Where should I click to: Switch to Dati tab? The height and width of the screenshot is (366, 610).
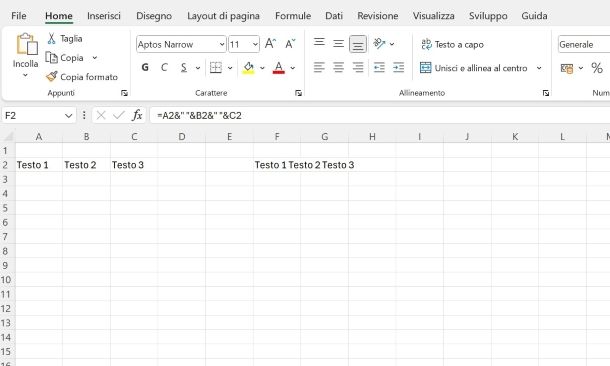pos(334,16)
